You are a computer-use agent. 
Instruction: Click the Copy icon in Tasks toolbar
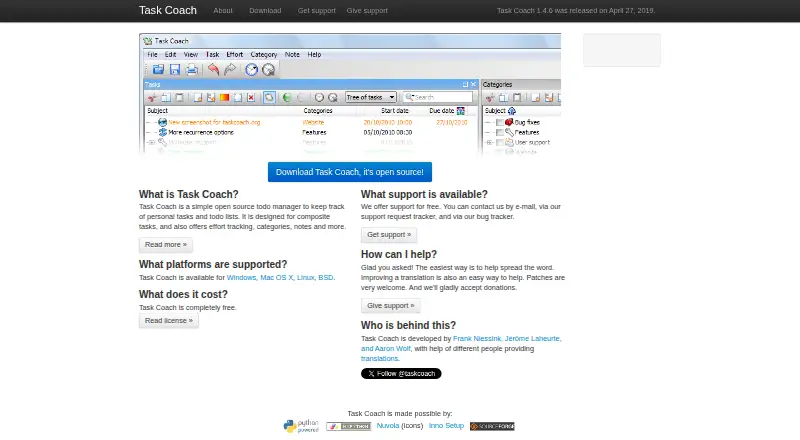166,97
